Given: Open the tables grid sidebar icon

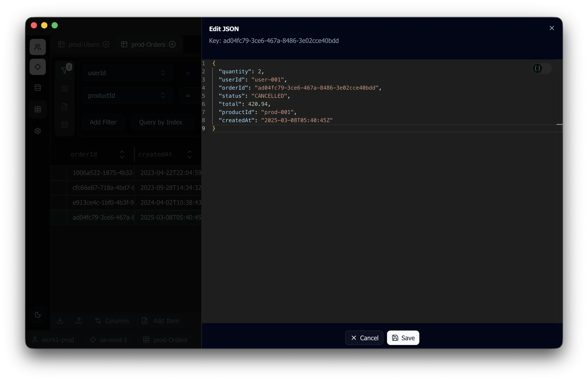Looking at the screenshot, I should tap(37, 109).
